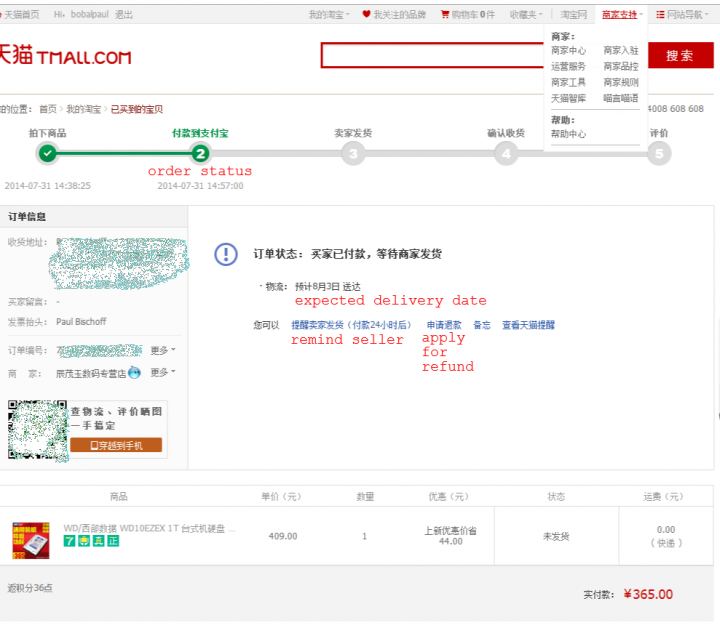Click the green 7-day return badge under the product
This screenshot has height=628, width=720.
[x=70, y=541]
